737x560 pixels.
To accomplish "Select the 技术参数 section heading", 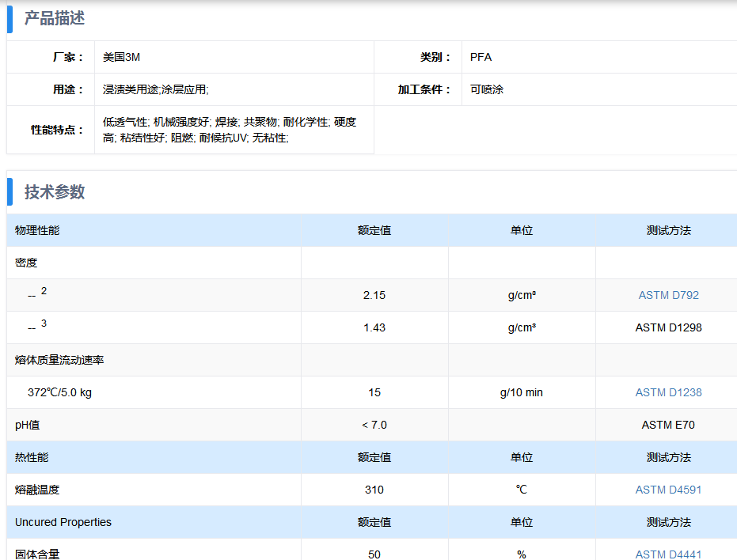I will tap(55, 192).
